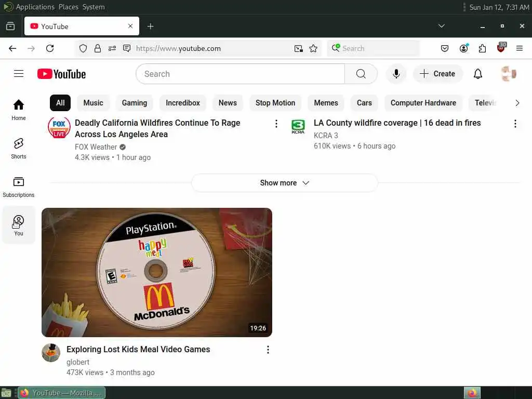Click the tracking protection shield icon
The width and height of the screenshot is (532, 399).
pyautogui.click(x=83, y=48)
